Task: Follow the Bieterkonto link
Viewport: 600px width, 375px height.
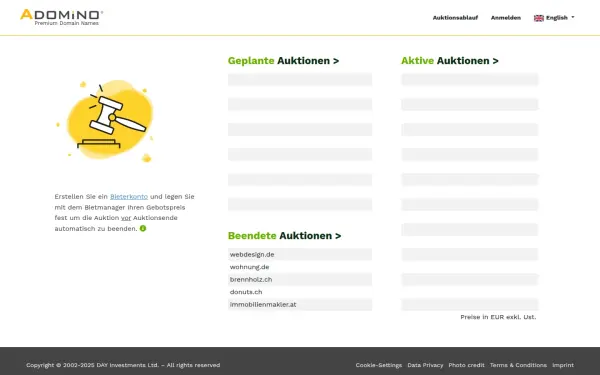Action: tap(129, 196)
